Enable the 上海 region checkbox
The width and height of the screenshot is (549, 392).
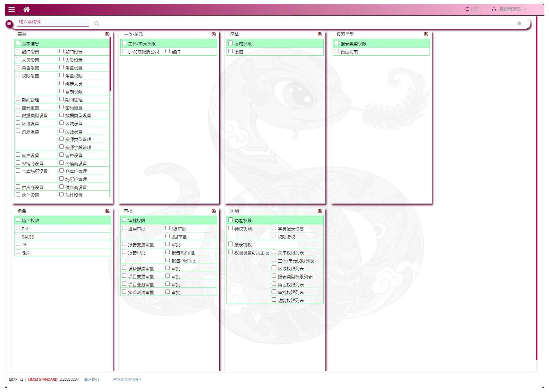231,51
